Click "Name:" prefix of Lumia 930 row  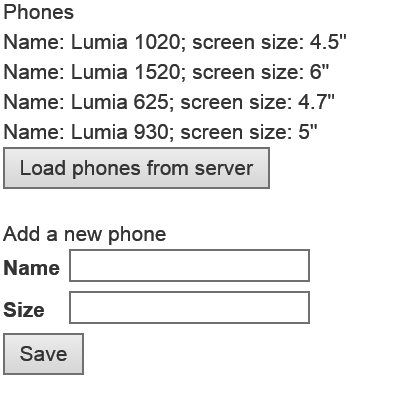(34, 132)
